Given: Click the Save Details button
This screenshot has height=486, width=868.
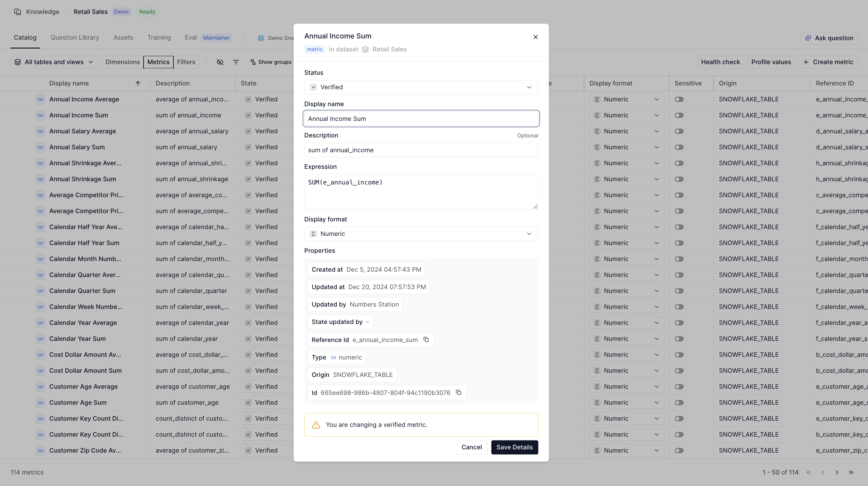Looking at the screenshot, I should pos(514,447).
